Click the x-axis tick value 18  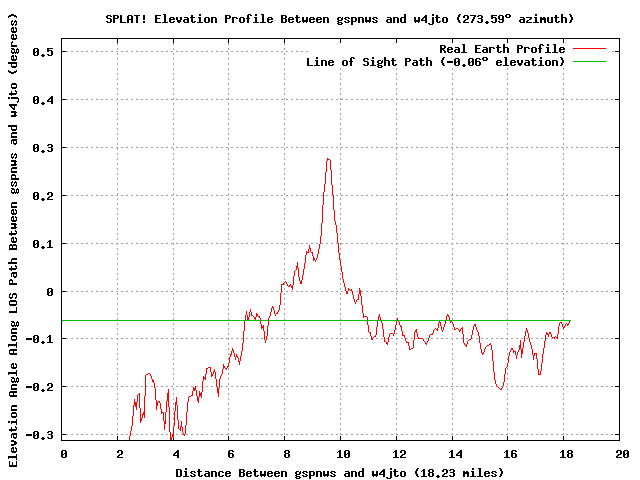tap(566, 454)
